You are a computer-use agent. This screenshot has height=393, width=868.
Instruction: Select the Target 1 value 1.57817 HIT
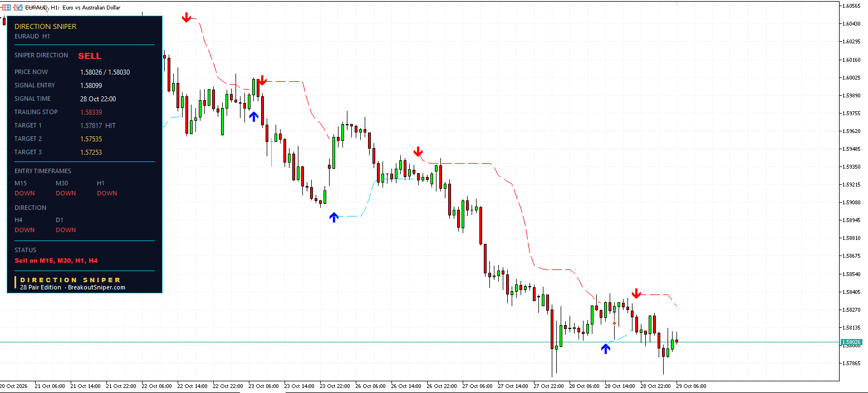point(98,125)
